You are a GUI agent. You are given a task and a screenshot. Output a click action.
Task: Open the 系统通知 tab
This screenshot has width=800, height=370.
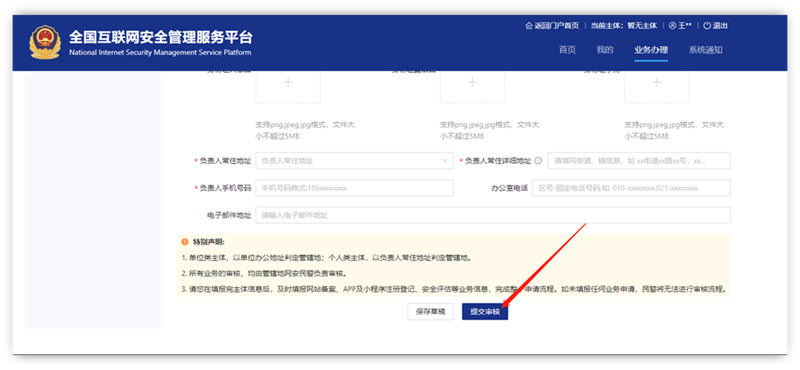point(706,50)
